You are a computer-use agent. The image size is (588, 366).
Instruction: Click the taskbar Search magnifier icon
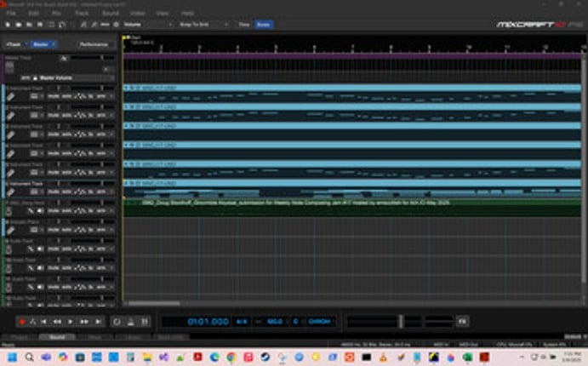(x=30, y=357)
